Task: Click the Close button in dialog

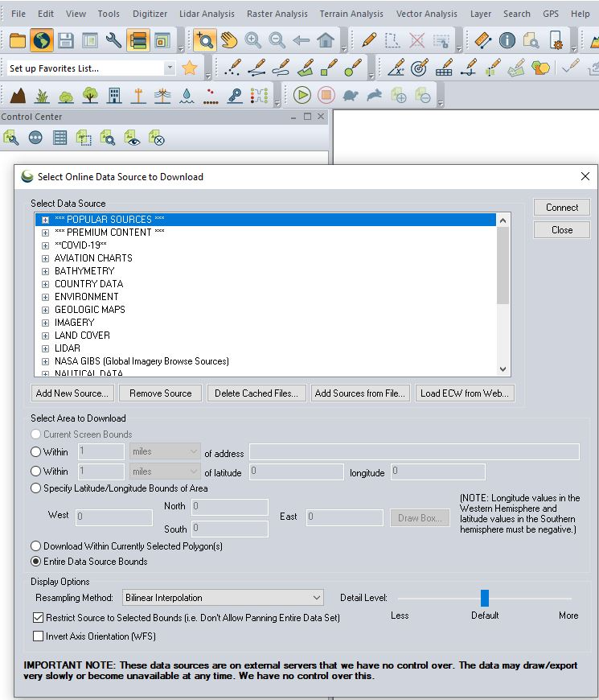Action: (562, 230)
